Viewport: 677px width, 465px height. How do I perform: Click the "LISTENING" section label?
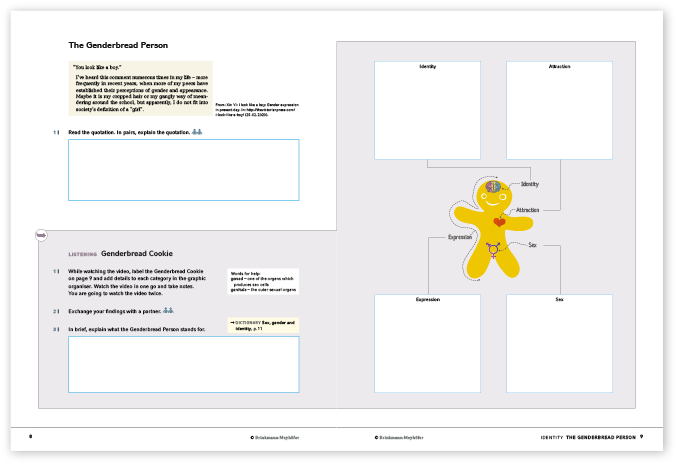(82, 254)
